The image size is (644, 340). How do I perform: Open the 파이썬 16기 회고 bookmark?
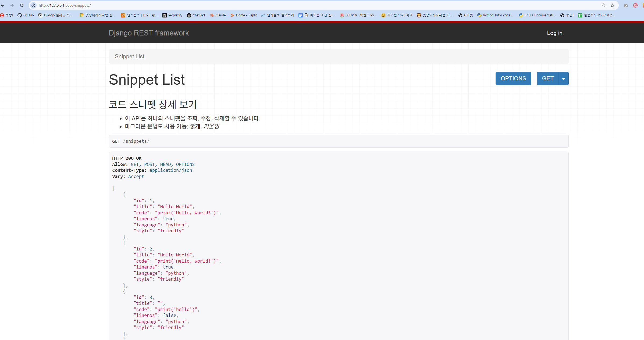click(x=397, y=15)
